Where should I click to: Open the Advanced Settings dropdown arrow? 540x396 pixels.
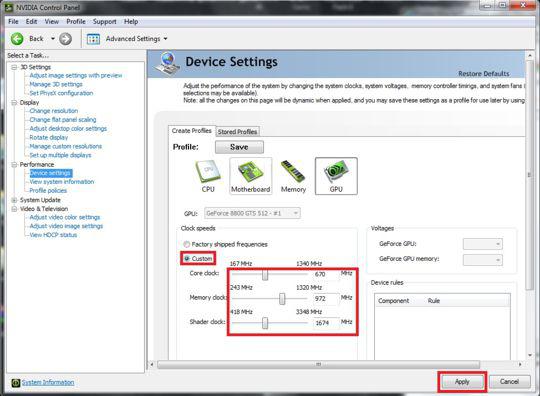pos(165,39)
